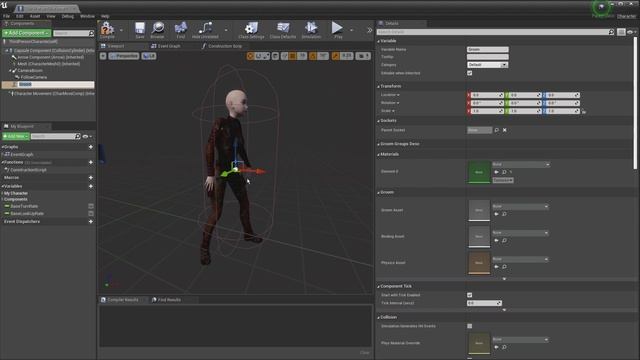640x360 pixels.
Task: Add a new macro with the Macros plus button
Action: point(91,178)
